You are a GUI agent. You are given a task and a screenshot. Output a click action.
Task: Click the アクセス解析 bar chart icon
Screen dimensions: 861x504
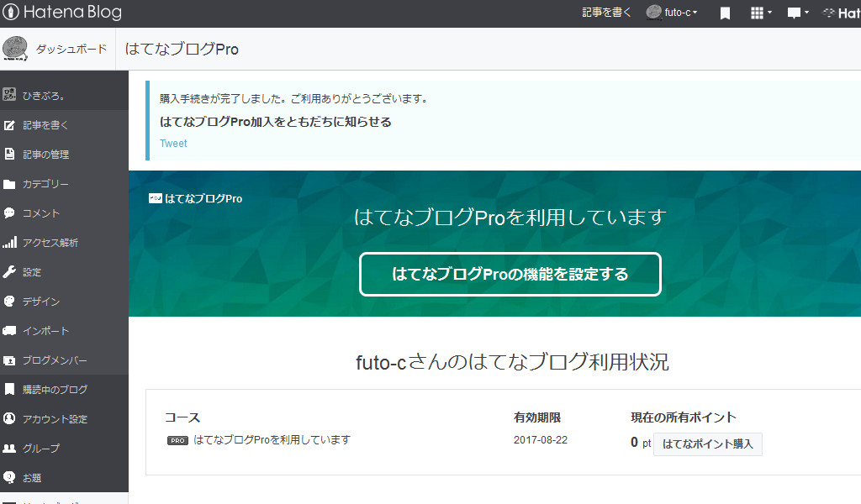pos(9,242)
